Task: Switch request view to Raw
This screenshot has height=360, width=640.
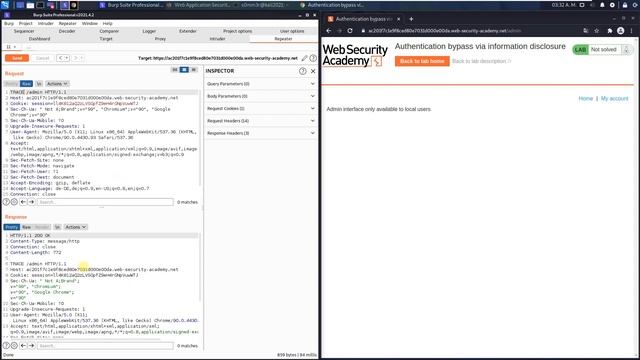Action: (x=26, y=84)
